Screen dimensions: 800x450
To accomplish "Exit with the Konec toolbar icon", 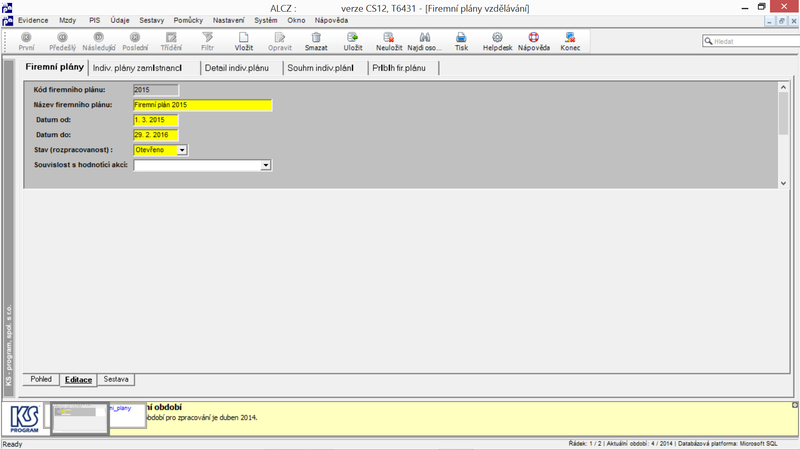I will click(x=570, y=41).
